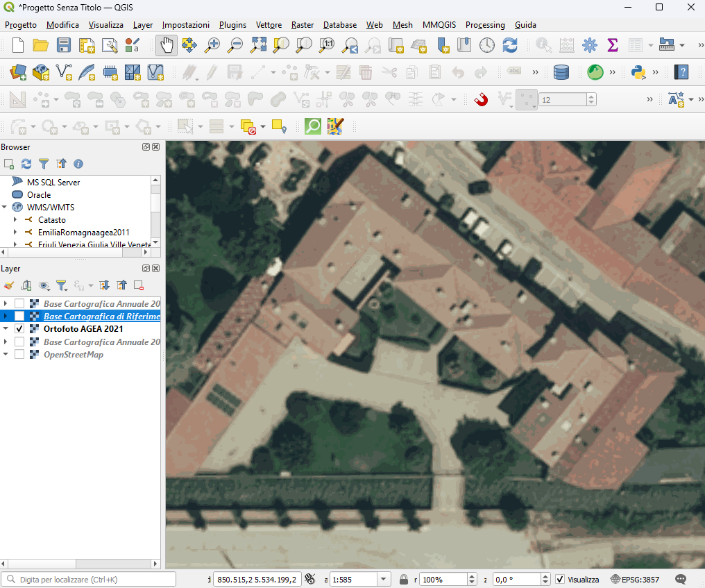Select the MS SQL Server browser entry
This screenshot has height=588, width=705.
tap(53, 183)
